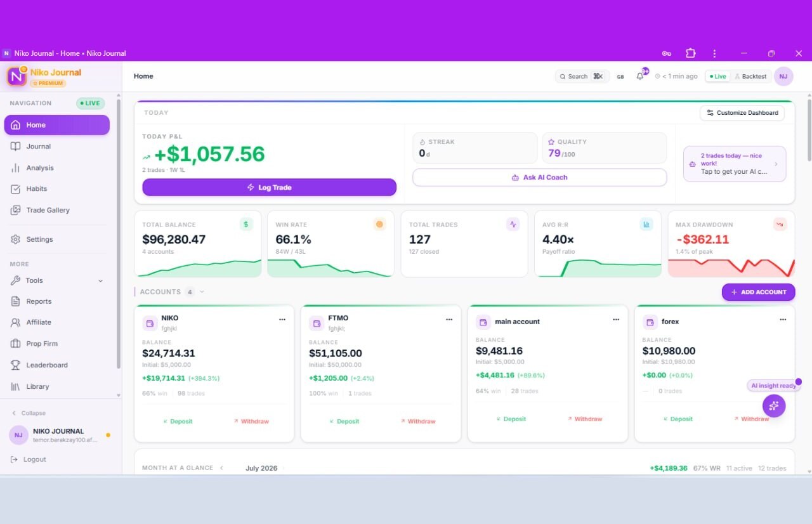Open Customize Dashboard
The image size is (812, 524).
click(742, 113)
